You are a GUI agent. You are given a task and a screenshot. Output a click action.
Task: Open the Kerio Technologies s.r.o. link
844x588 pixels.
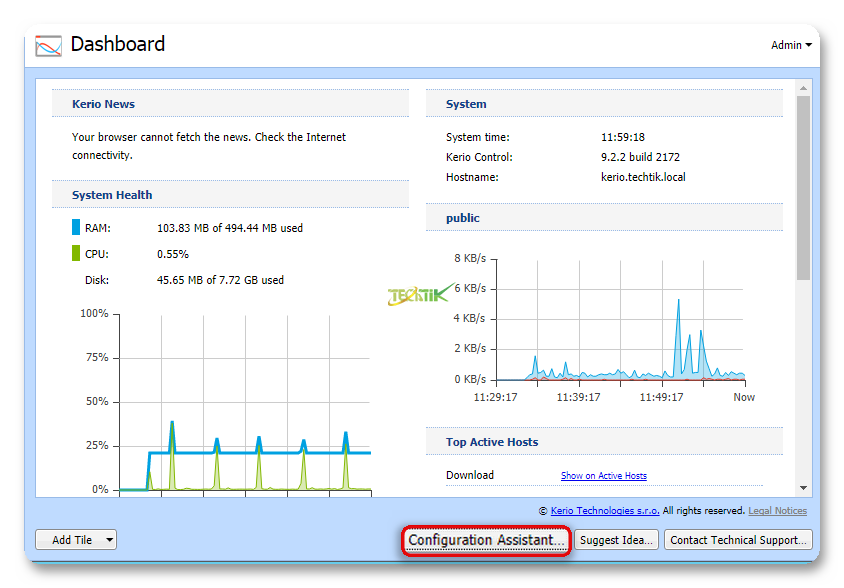tap(605, 511)
